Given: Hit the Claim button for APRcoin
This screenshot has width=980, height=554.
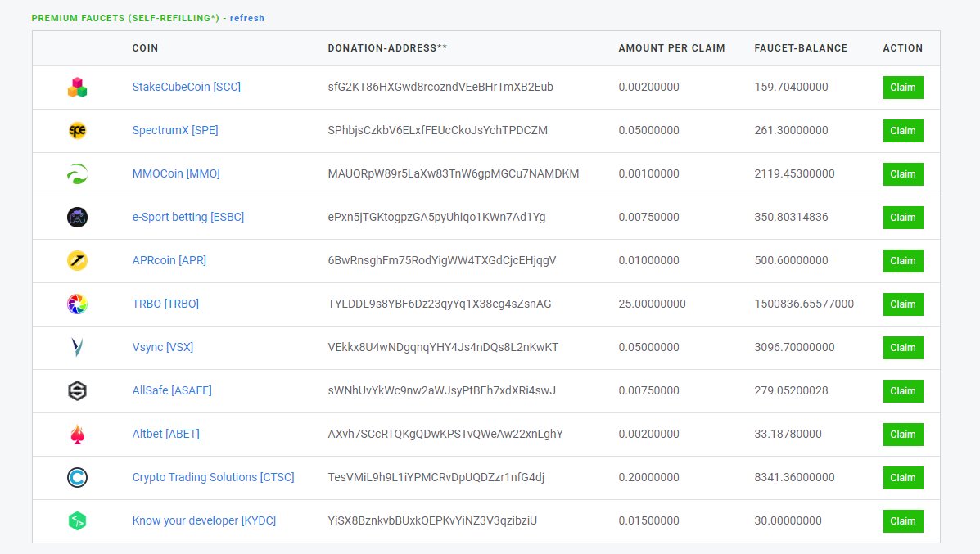Looking at the screenshot, I should (902, 261).
